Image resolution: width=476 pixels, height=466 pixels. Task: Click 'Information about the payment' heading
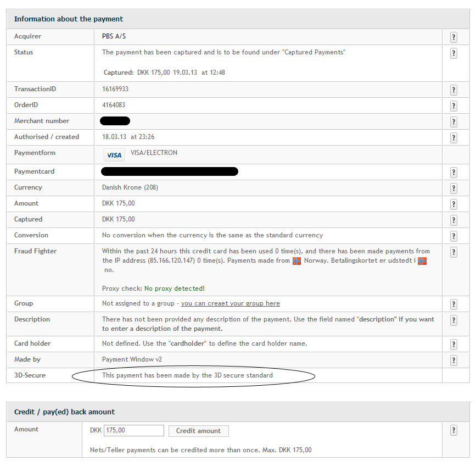click(x=69, y=19)
